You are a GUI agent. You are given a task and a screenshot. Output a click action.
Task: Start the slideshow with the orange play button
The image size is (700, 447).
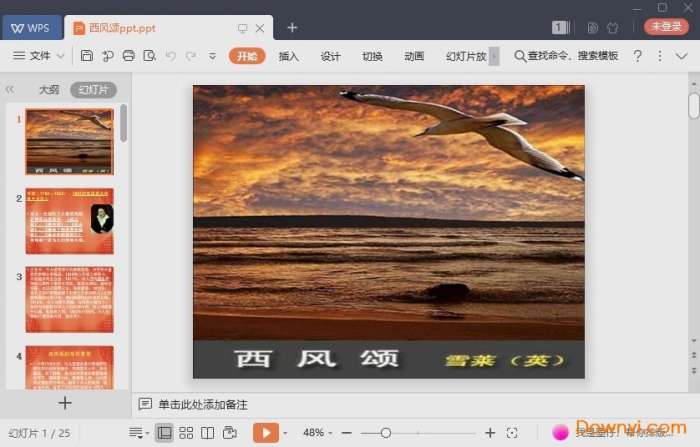tap(266, 433)
